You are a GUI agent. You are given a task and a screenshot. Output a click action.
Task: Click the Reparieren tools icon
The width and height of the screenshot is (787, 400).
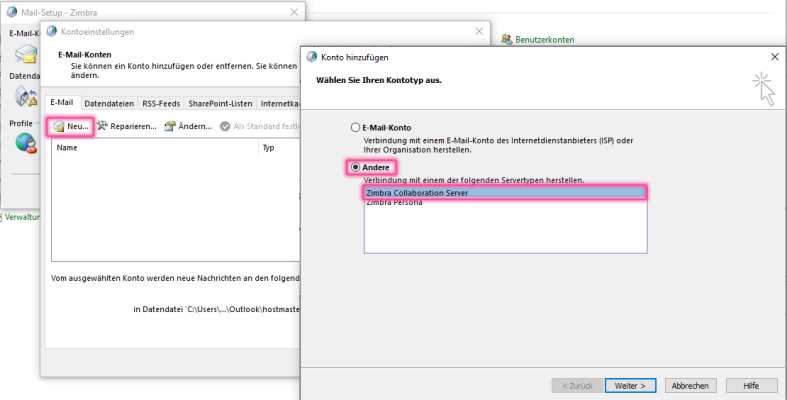(x=102, y=127)
